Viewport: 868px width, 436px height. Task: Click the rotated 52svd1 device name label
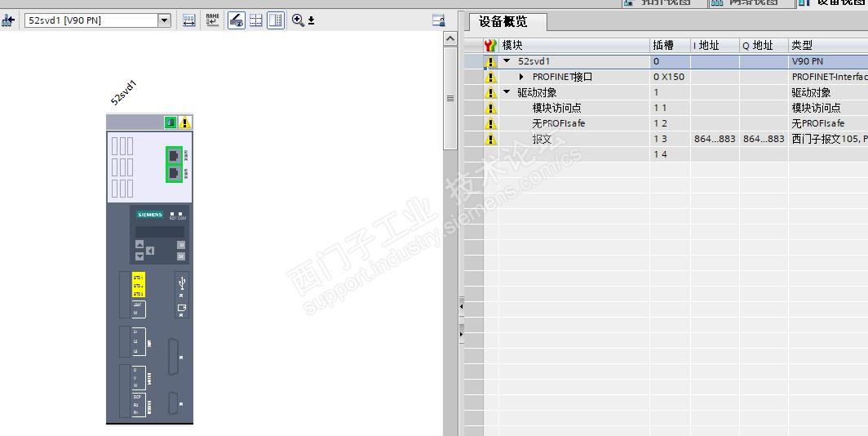[123, 92]
